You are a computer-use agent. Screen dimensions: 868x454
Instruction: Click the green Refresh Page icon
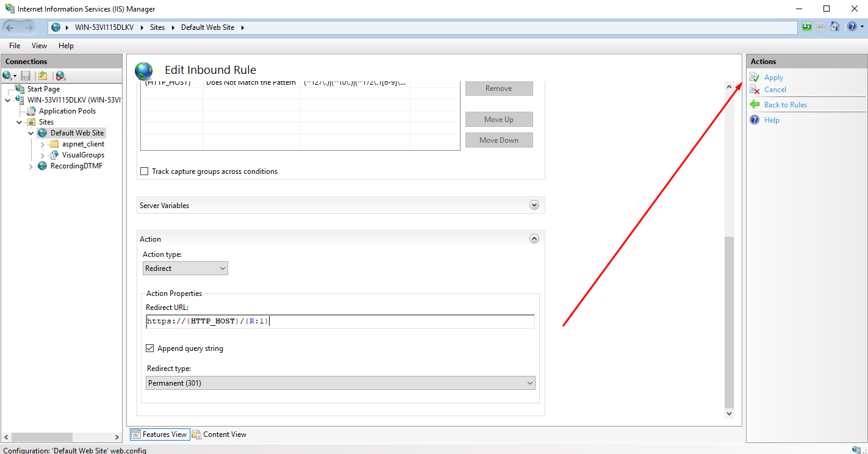[x=807, y=27]
